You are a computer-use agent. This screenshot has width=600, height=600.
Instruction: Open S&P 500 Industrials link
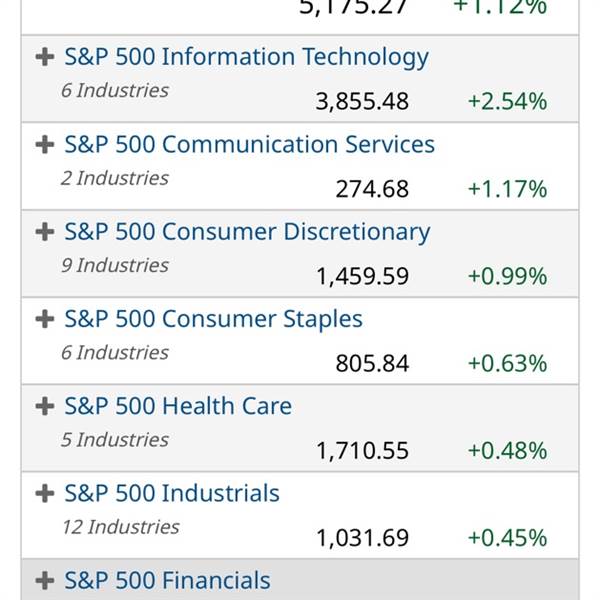pos(172,493)
